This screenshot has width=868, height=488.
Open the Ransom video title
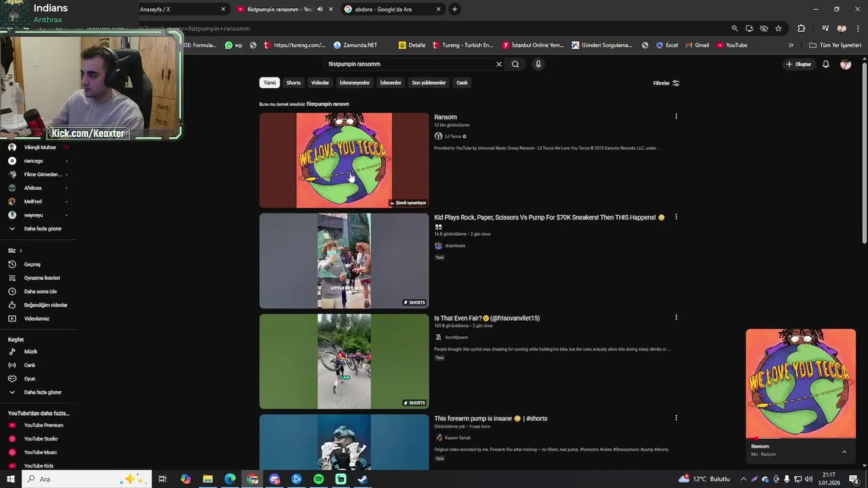(446, 117)
